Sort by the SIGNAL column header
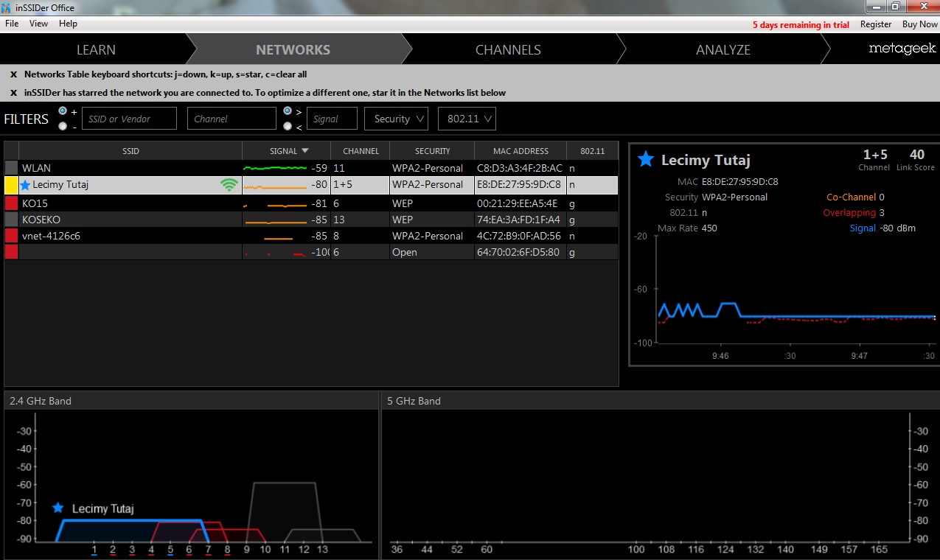 pos(286,150)
